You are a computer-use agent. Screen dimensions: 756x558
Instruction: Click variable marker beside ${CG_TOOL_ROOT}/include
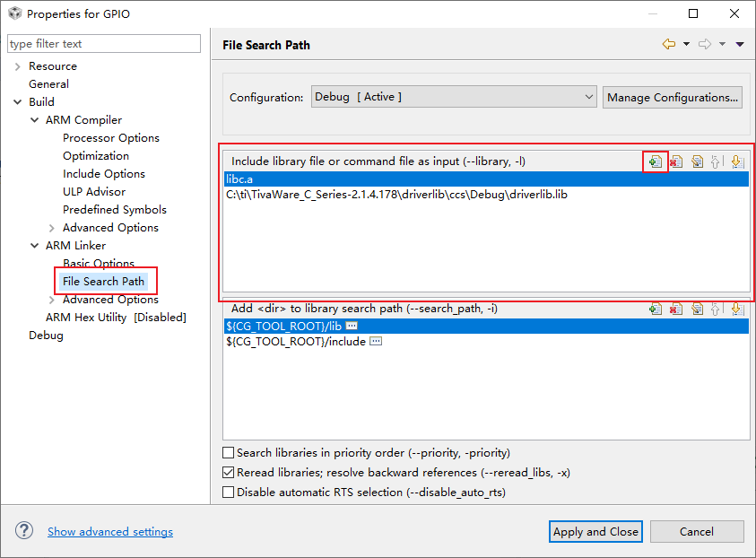(376, 341)
